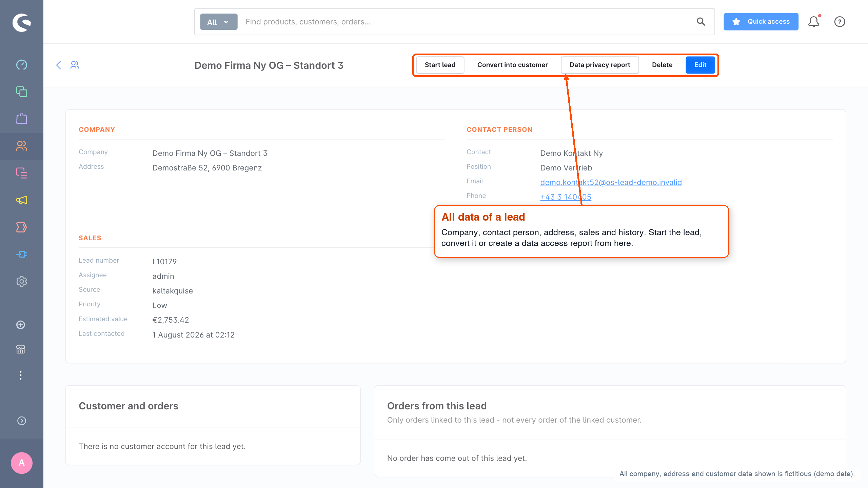
Task: Open the demo.kontakt52 email link
Action: (x=611, y=182)
